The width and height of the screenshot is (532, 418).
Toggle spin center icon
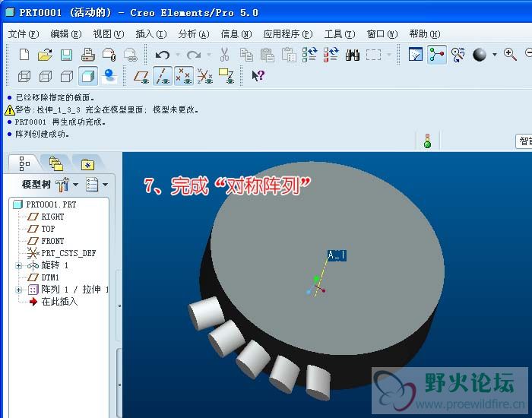[x=437, y=54]
